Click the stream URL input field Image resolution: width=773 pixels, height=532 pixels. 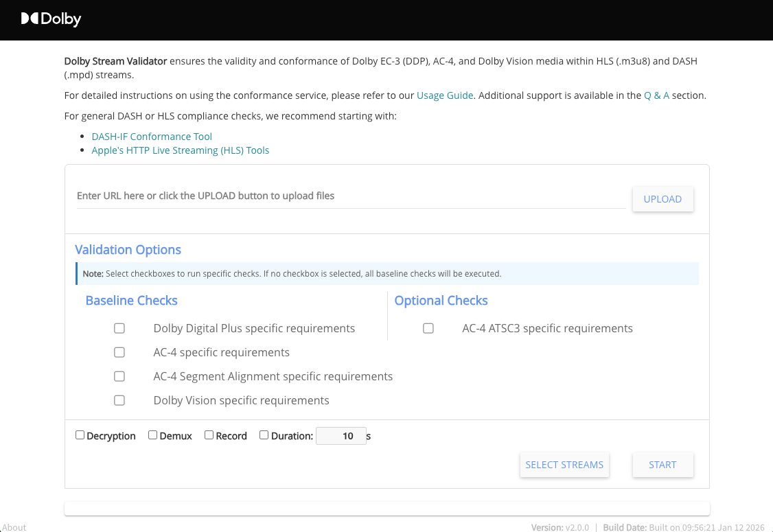pos(350,196)
